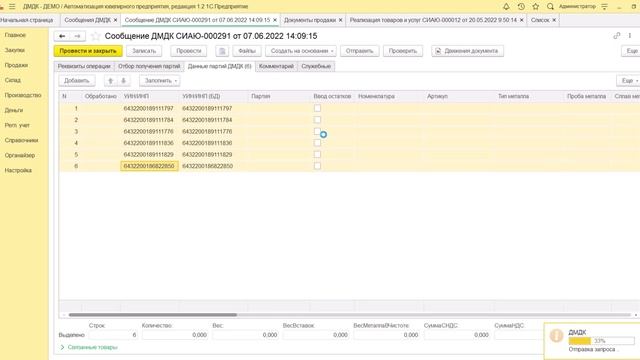Image resolution: width=640 pixels, height=360 pixels.
Task: Click the Добавить button
Action: tap(77, 81)
